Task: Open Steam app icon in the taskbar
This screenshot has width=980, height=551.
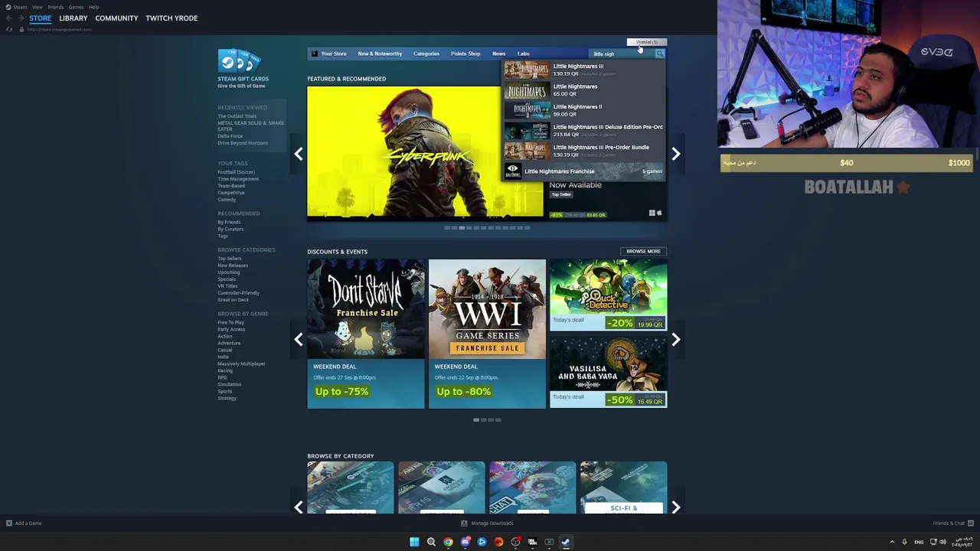Action: (566, 542)
